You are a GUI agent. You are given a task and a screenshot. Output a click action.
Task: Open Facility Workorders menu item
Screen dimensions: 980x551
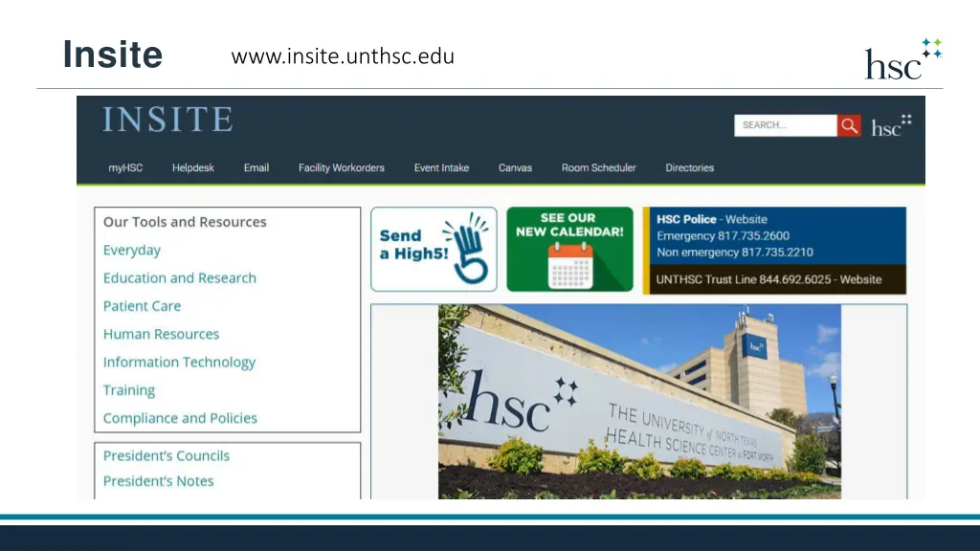342,168
